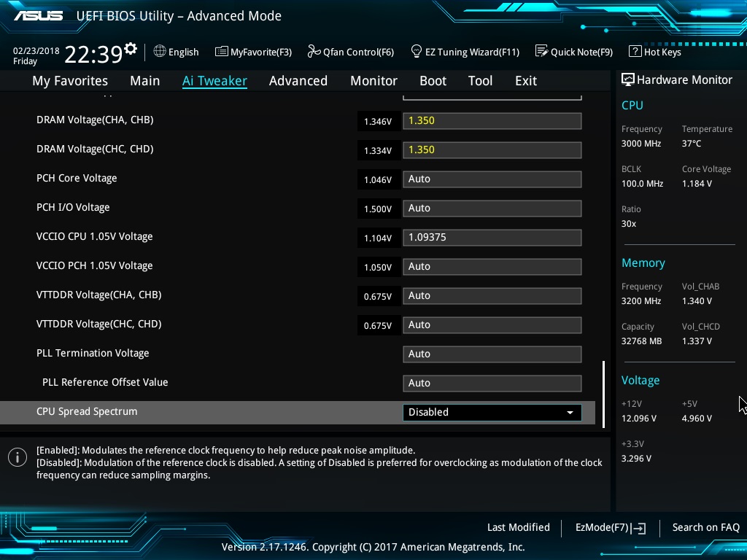The width and height of the screenshot is (747, 560).
Task: Click the 1.500V PCH I/O reading
Action: [x=378, y=209]
